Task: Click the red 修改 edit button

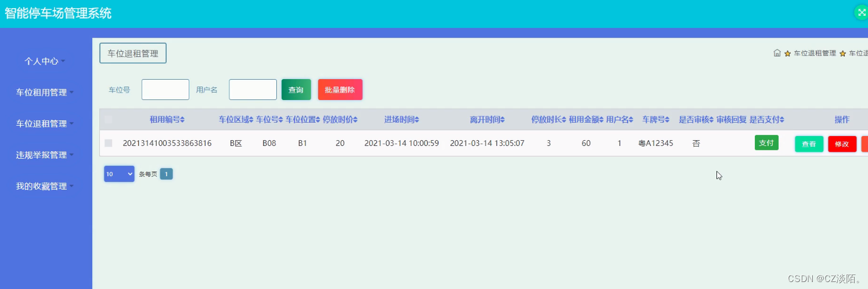Action: click(842, 144)
